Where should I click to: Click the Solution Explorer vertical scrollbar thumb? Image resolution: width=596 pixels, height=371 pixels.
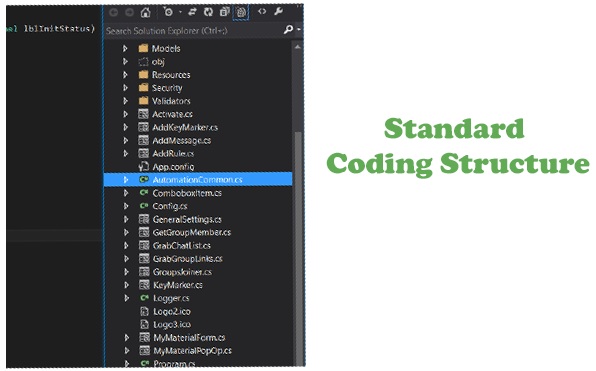point(298,247)
